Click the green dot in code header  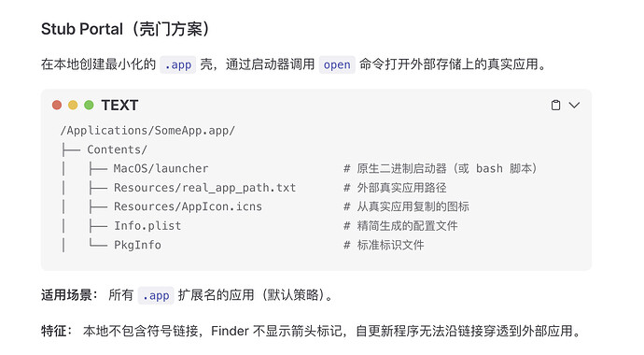click(89, 106)
